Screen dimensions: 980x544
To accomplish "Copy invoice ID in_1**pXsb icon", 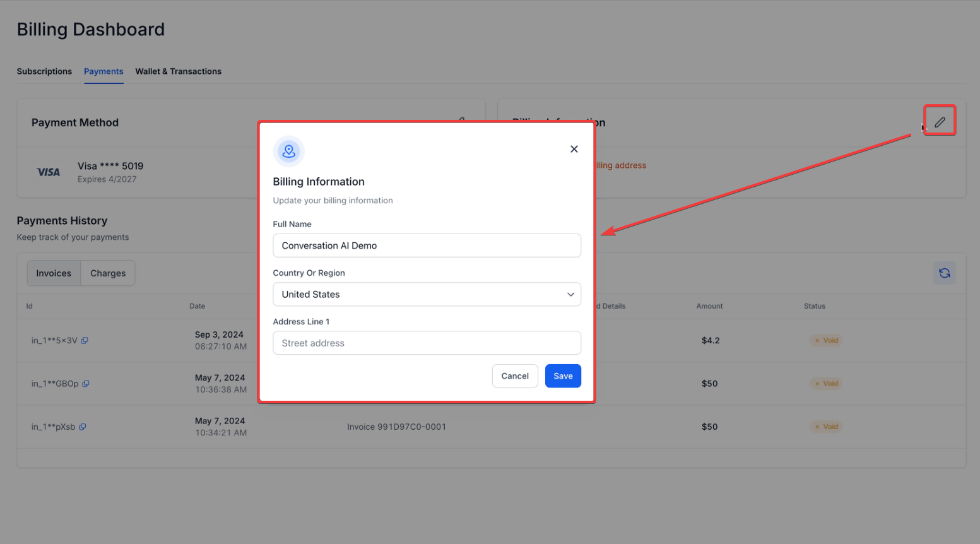I will tap(83, 427).
